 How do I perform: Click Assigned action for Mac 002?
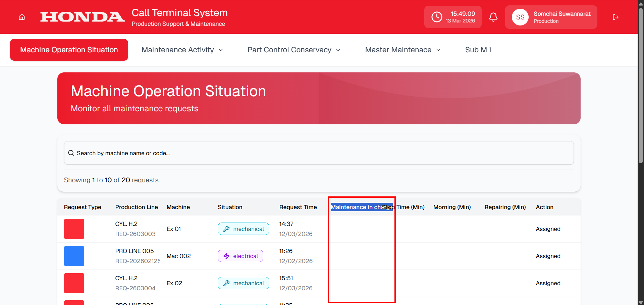click(x=548, y=256)
